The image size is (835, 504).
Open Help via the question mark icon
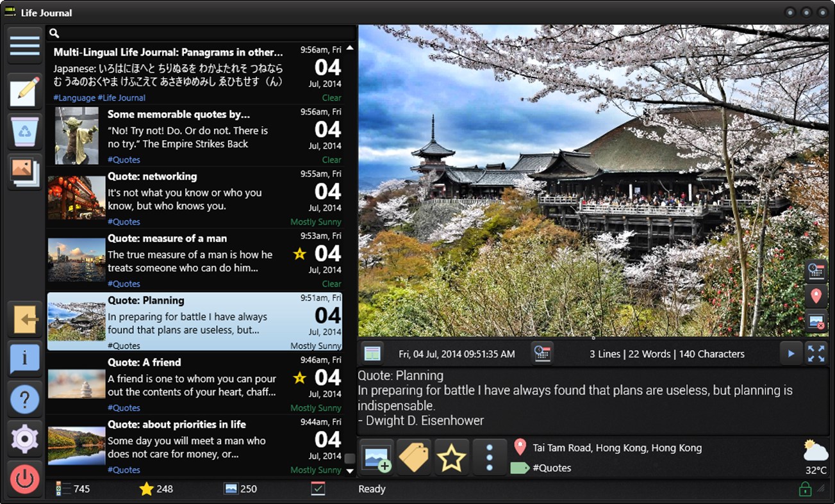[x=24, y=399]
